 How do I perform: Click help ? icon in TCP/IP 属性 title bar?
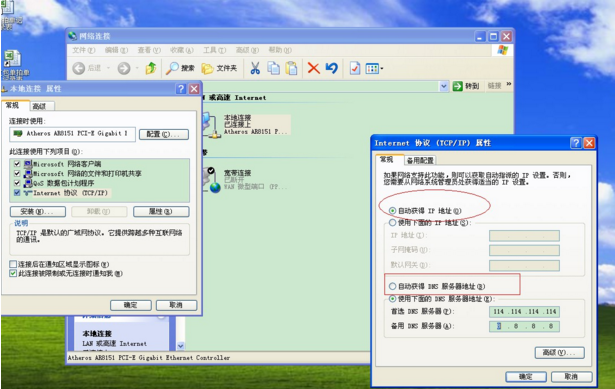click(576, 143)
